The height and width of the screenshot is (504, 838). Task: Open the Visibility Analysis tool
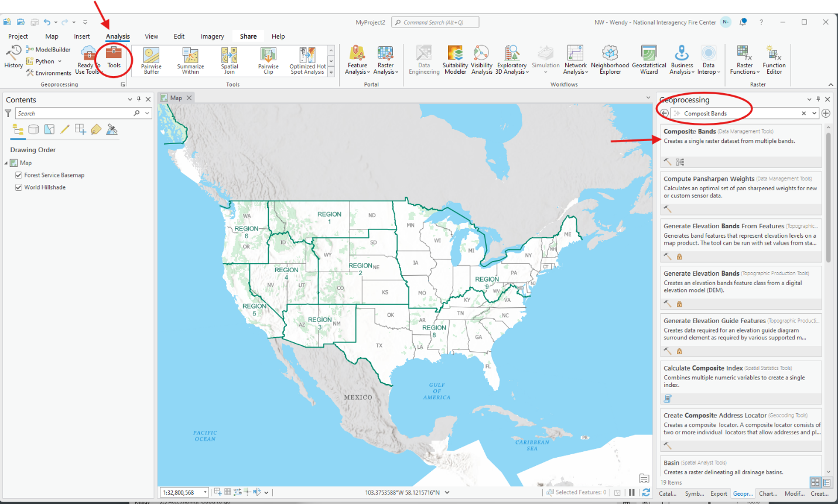tap(481, 60)
